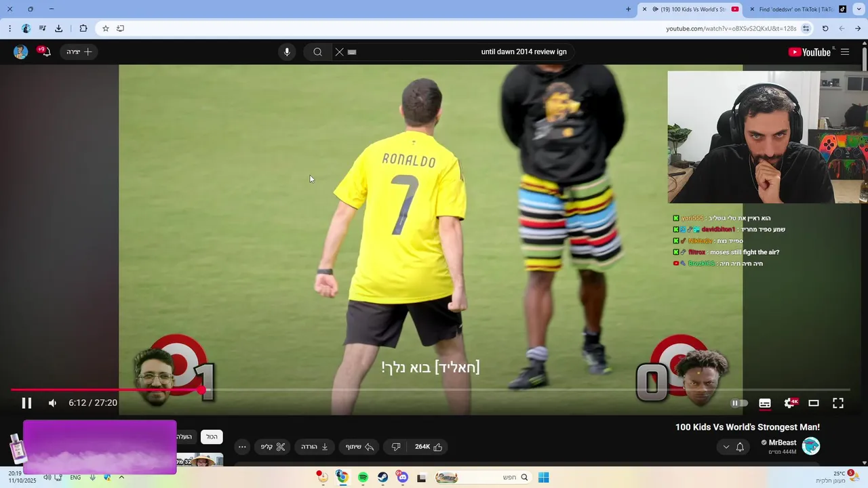Image resolution: width=868 pixels, height=488 pixels.
Task: Click the קליפ clip scissors button
Action: tap(273, 447)
